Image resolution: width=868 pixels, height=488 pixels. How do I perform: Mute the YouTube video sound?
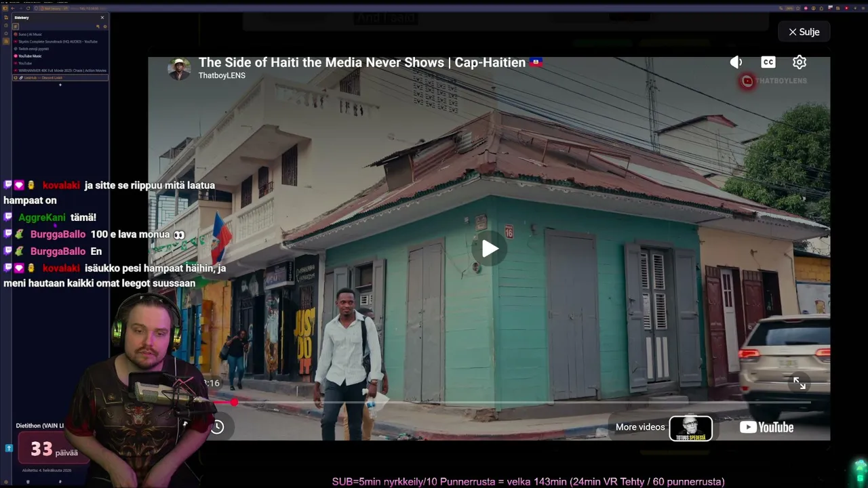point(736,62)
